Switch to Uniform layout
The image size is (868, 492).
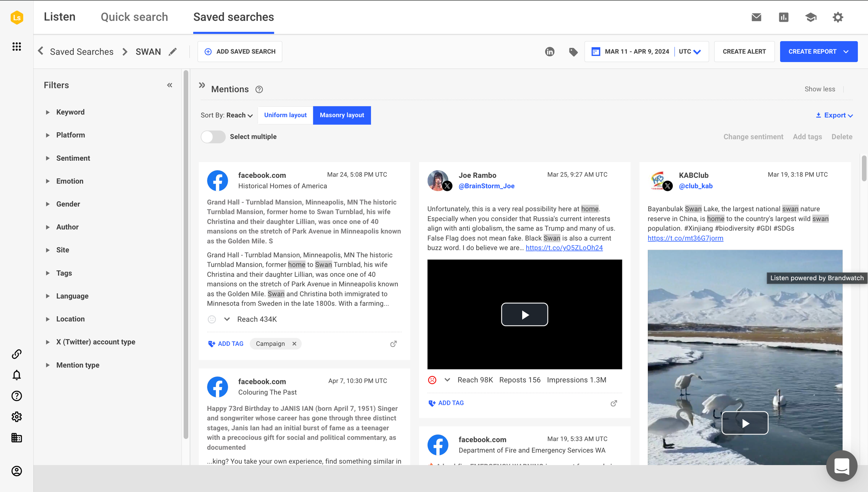pyautogui.click(x=286, y=115)
